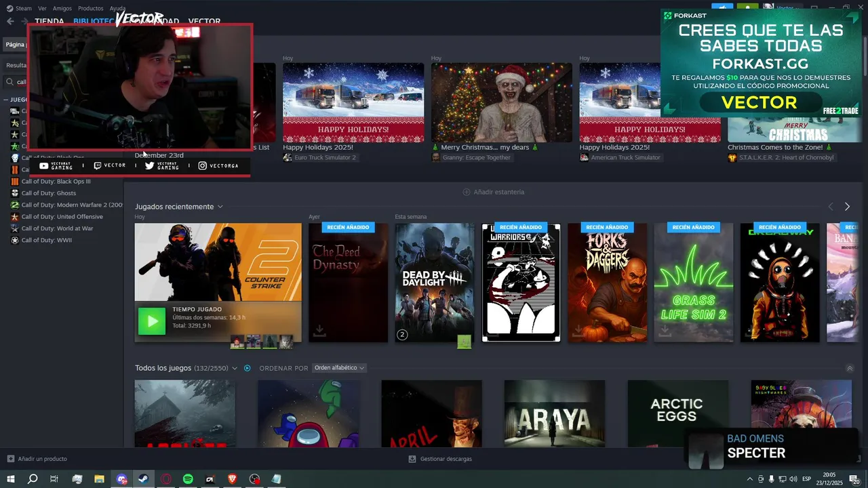Open the Todos los juegos dropdown
Screen dimensions: 868x488
[235, 368]
